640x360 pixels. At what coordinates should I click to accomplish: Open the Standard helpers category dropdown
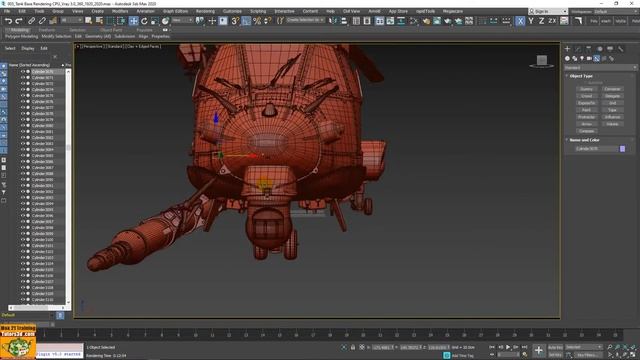tap(600, 67)
